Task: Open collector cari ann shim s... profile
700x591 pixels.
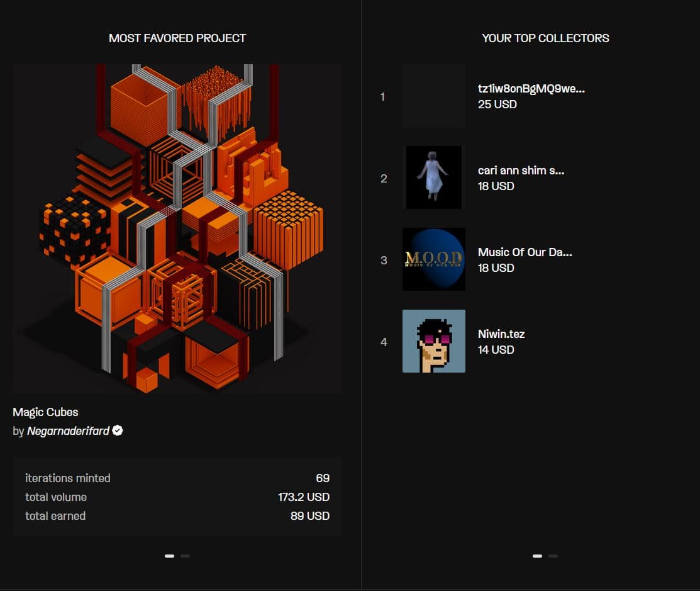Action: 521,171
